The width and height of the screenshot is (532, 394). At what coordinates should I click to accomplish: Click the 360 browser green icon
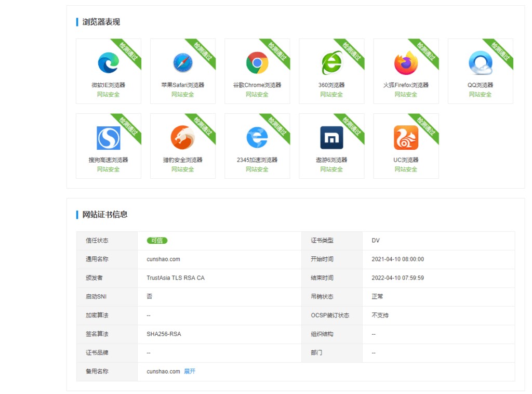click(x=331, y=63)
